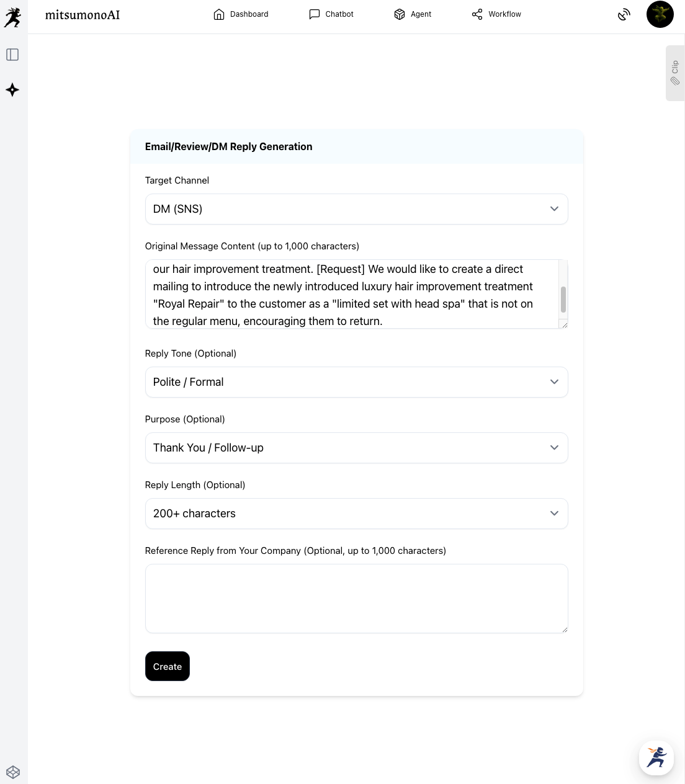Expand the Target Channel dropdown
The width and height of the screenshot is (685, 784).
pyautogui.click(x=356, y=209)
